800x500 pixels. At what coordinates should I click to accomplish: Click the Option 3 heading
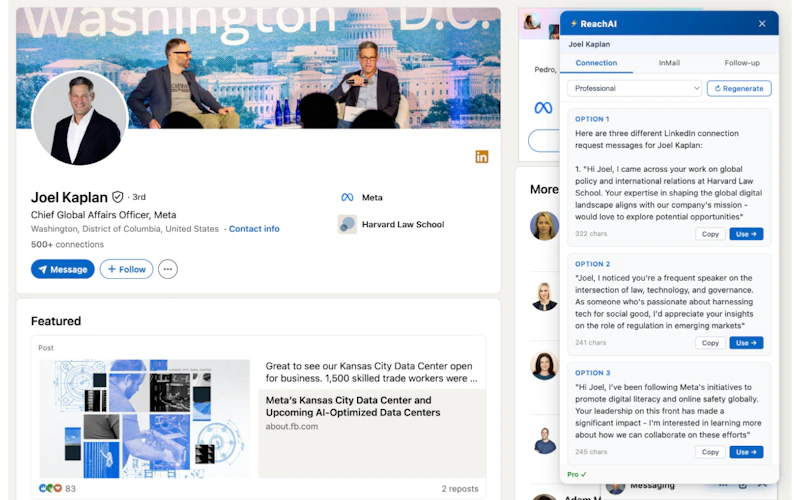click(592, 373)
